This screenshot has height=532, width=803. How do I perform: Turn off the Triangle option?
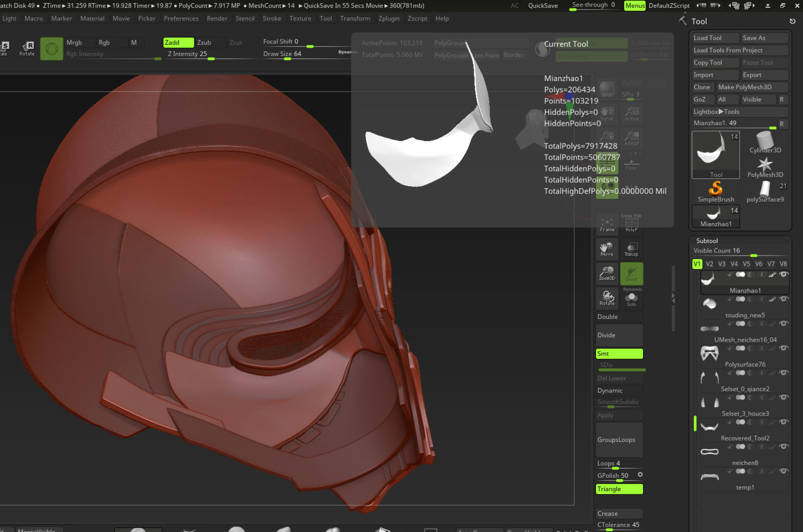619,489
